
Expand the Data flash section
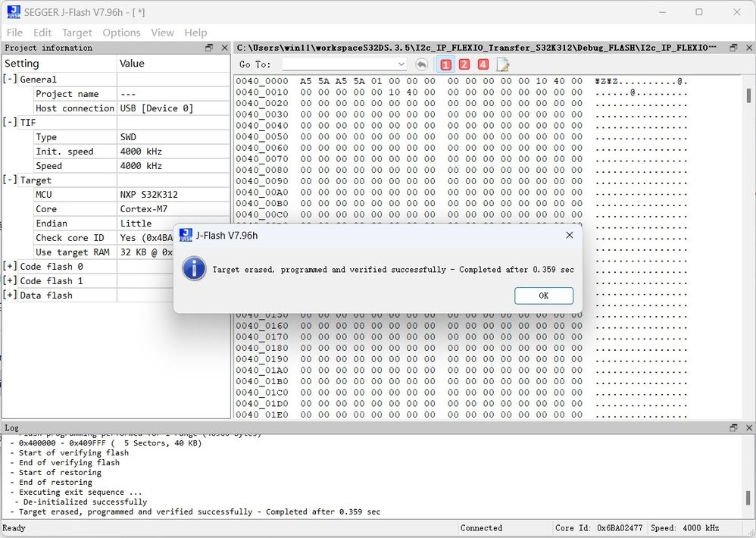9,295
